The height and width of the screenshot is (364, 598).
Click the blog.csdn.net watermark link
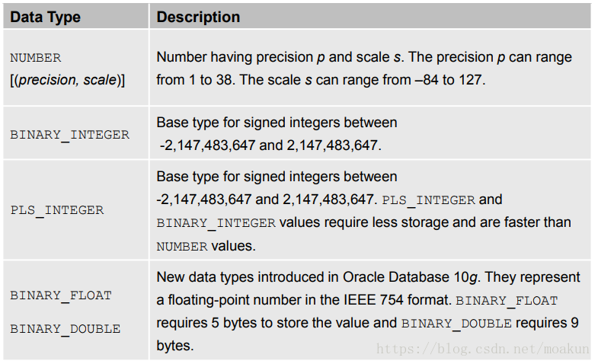point(483,349)
